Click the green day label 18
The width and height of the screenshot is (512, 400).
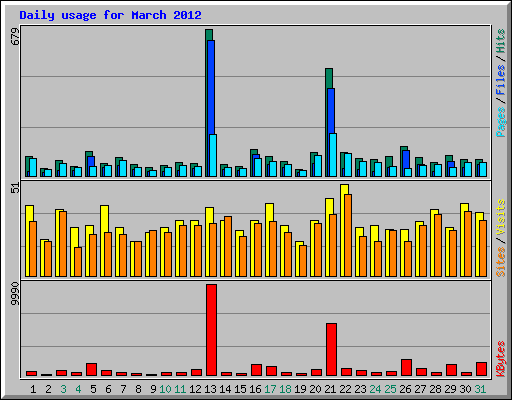click(285, 389)
